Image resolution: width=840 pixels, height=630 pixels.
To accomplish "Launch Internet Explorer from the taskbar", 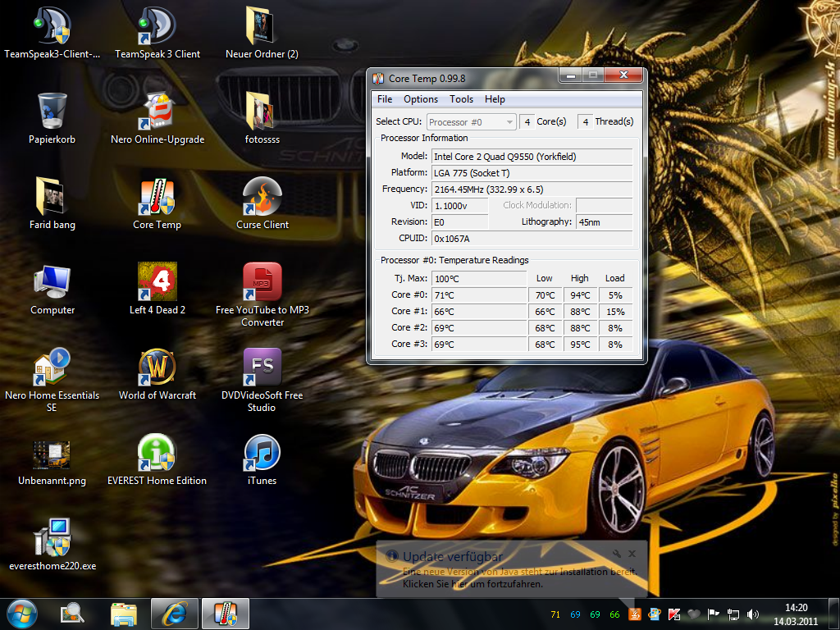I will (175, 614).
